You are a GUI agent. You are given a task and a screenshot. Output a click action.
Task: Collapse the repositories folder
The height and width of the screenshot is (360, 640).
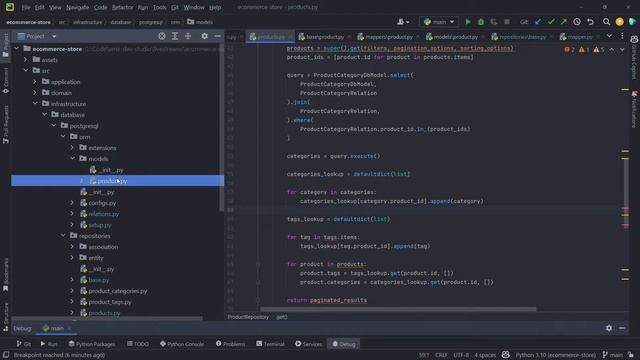pos(63,236)
